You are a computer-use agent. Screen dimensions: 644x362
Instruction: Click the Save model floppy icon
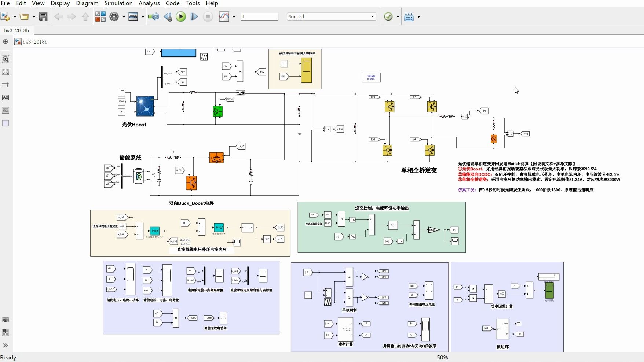pos(43,16)
